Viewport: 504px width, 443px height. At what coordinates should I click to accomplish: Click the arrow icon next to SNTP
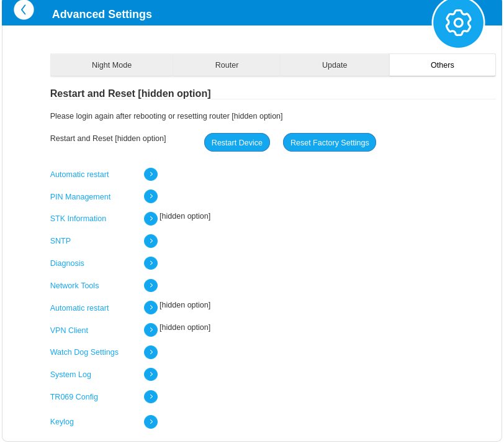pos(151,241)
